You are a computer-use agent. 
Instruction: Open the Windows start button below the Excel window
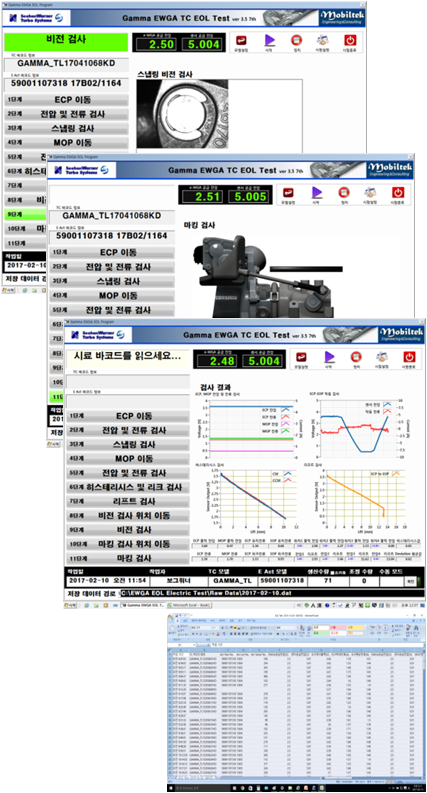click(x=172, y=788)
